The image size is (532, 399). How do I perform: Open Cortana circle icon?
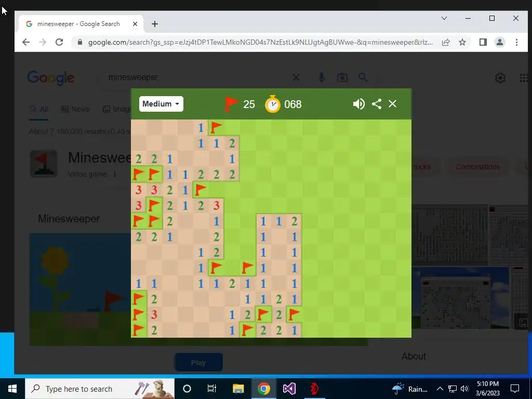(187, 389)
